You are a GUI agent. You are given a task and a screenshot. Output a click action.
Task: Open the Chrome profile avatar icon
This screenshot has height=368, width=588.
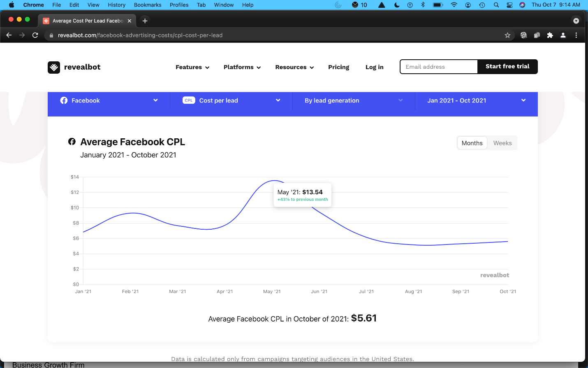(563, 35)
